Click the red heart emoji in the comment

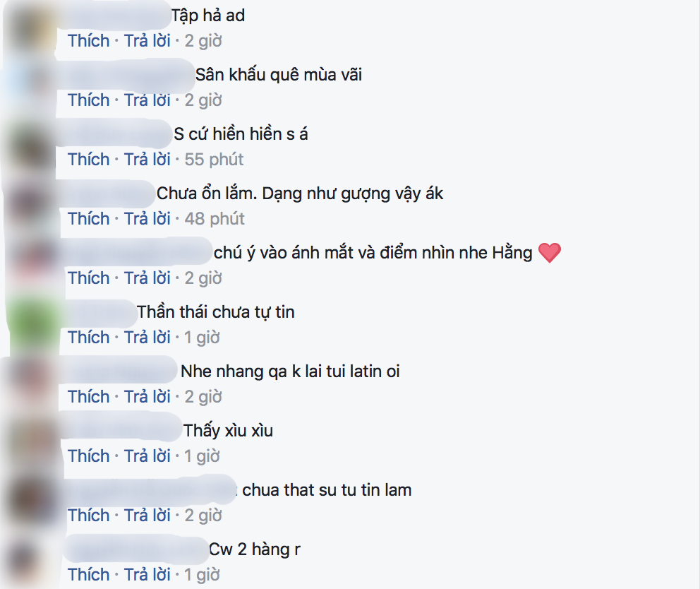coord(550,253)
